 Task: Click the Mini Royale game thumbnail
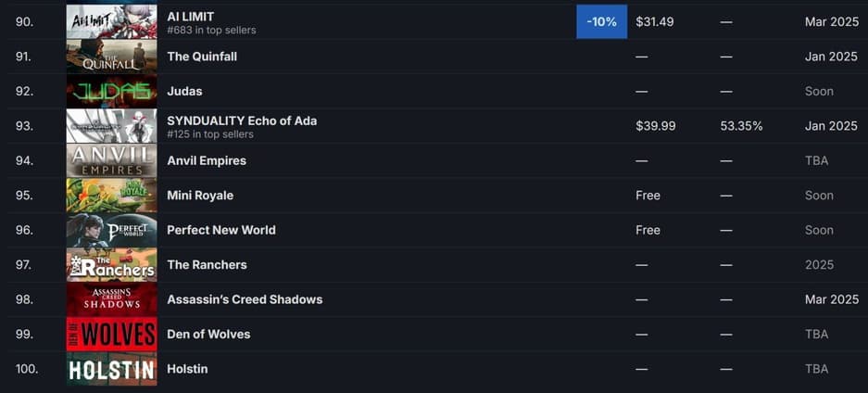coord(111,196)
